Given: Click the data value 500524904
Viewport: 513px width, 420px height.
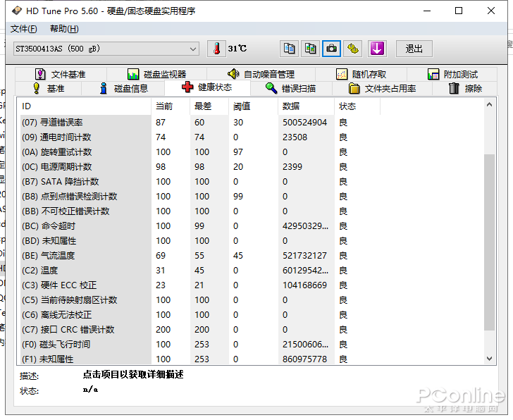Looking at the screenshot, I should 304,123.
